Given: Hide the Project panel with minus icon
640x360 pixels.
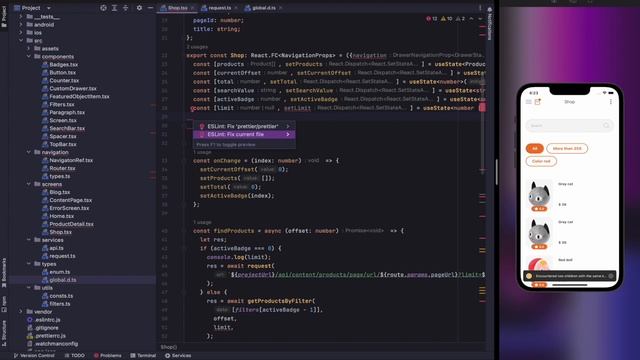Looking at the screenshot, I should 150,8.
